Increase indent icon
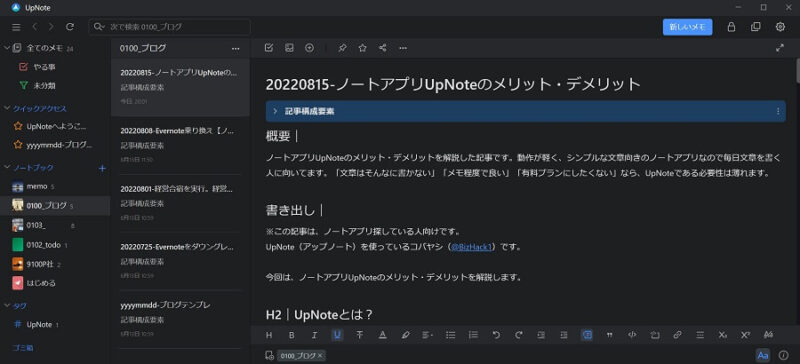 (x=564, y=335)
